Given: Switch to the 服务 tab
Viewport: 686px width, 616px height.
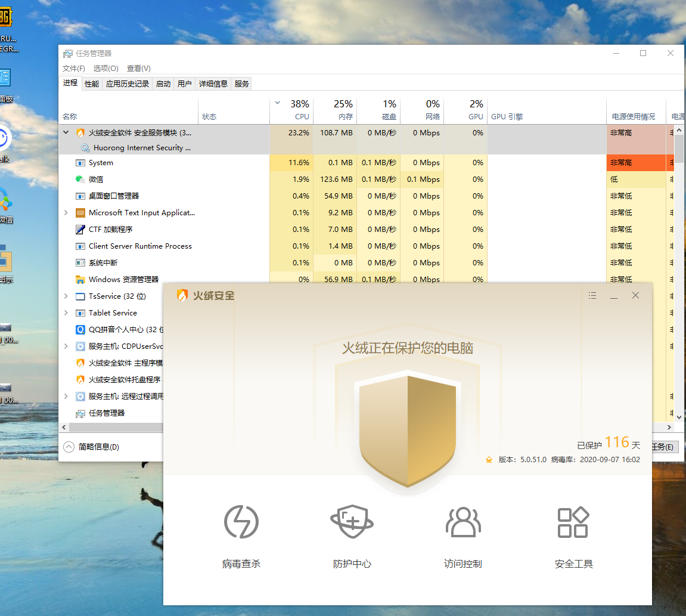Looking at the screenshot, I should [x=241, y=83].
